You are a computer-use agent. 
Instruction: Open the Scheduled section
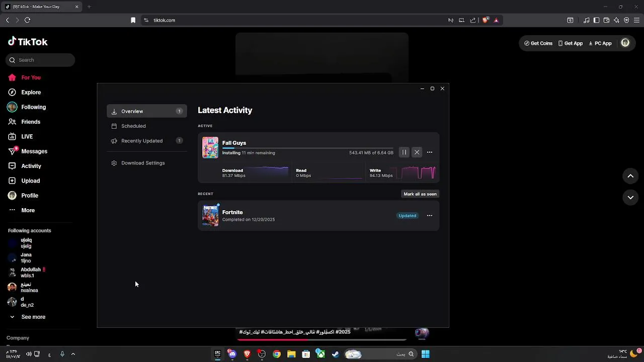[x=147, y=126]
